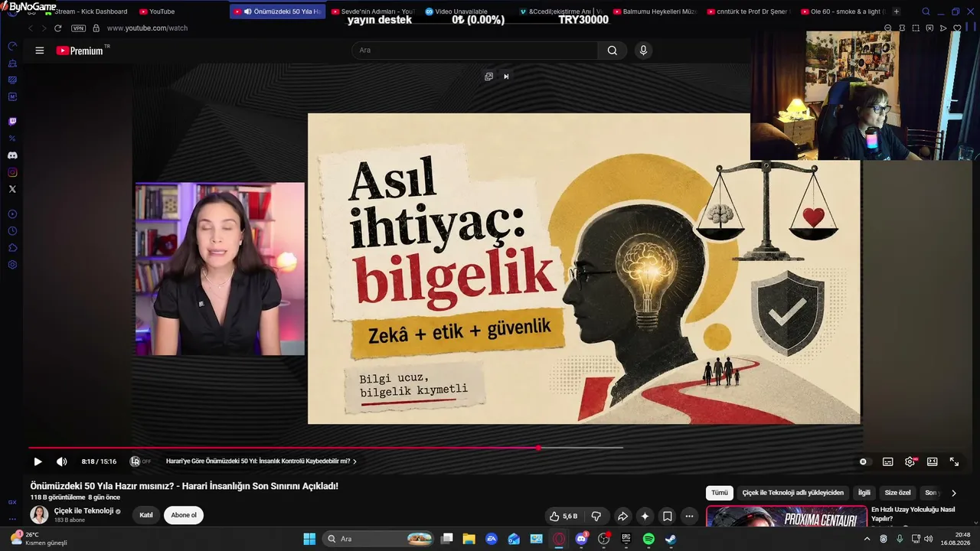Dislike the video
Image resolution: width=980 pixels, height=551 pixels.
click(x=596, y=517)
